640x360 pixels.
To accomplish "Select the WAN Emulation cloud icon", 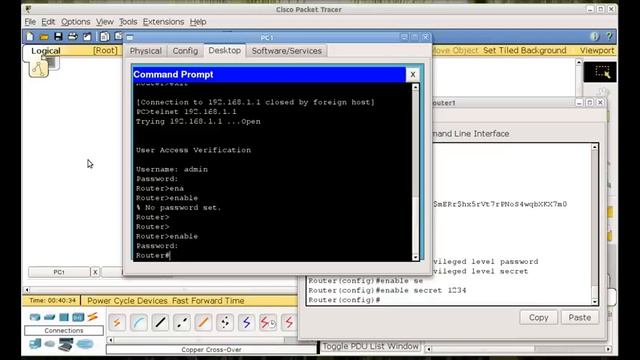I will 50,344.
